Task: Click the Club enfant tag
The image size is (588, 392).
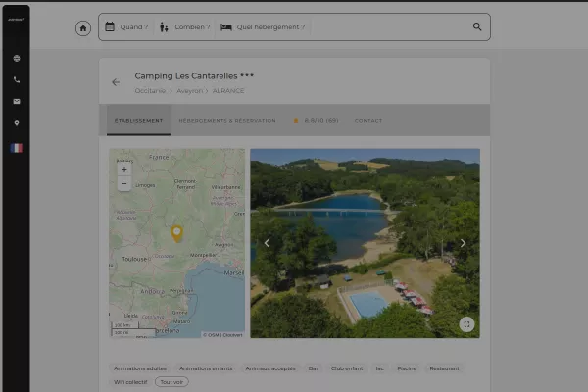Action: pyautogui.click(x=347, y=368)
